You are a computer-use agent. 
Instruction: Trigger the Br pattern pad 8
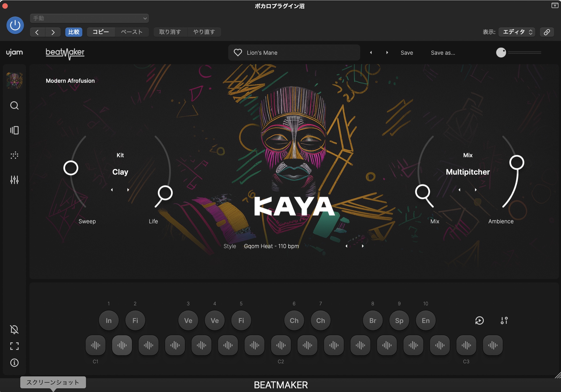373,321
